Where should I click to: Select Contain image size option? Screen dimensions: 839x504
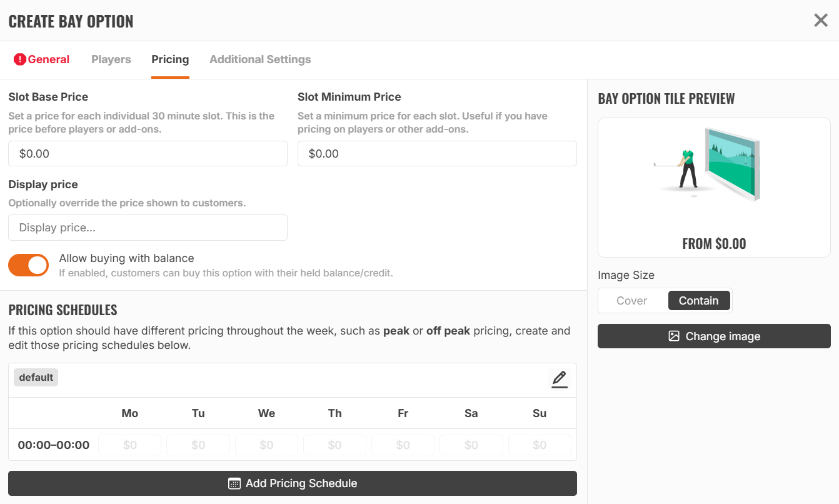click(x=698, y=301)
